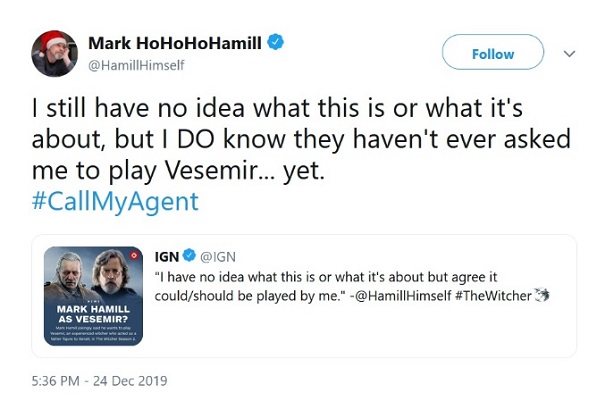Click the main tweet text about Vesemir
The height and width of the screenshot is (401, 597).
pyautogui.click(x=301, y=139)
